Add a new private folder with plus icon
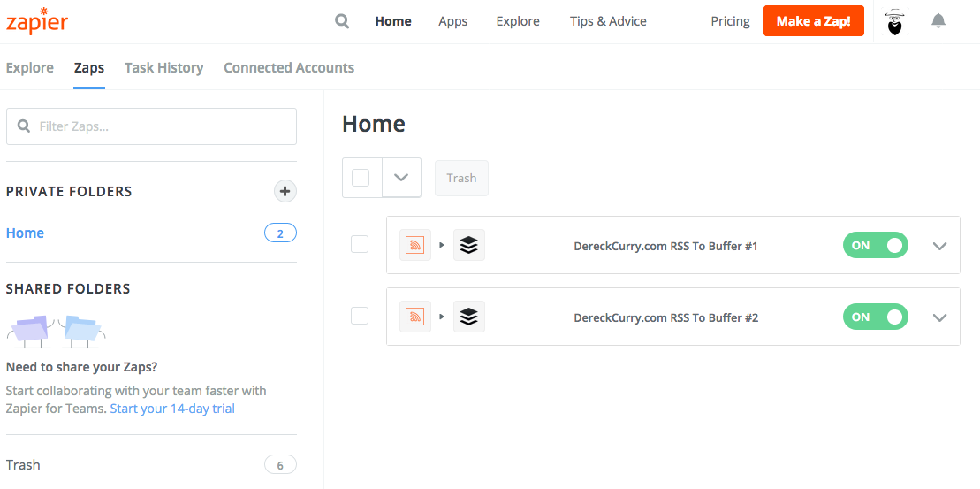This screenshot has height=489, width=980. [285, 191]
